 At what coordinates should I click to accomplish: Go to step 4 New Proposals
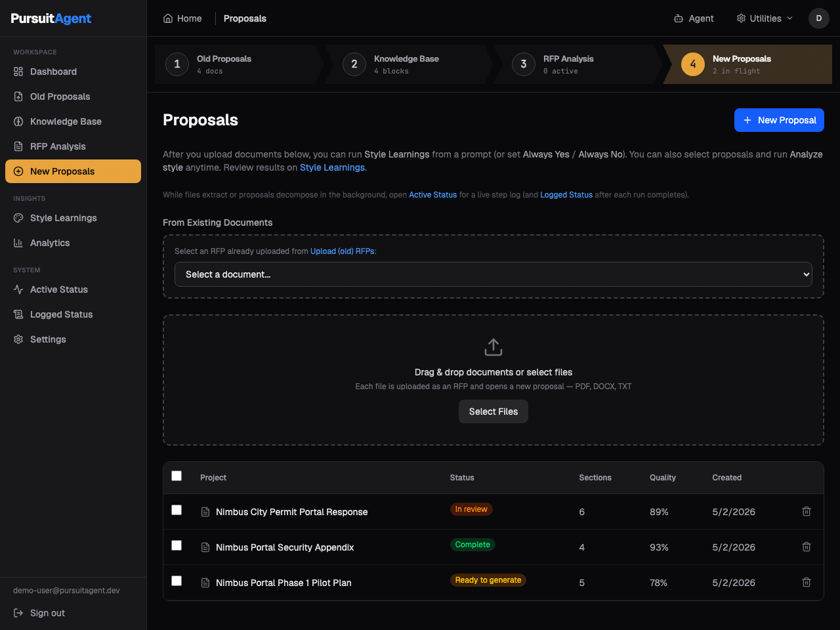(748, 64)
